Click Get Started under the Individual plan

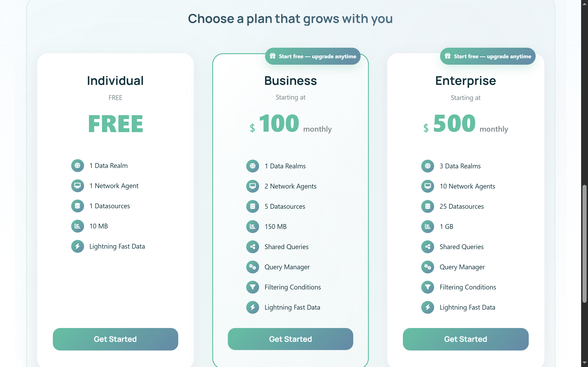115,339
